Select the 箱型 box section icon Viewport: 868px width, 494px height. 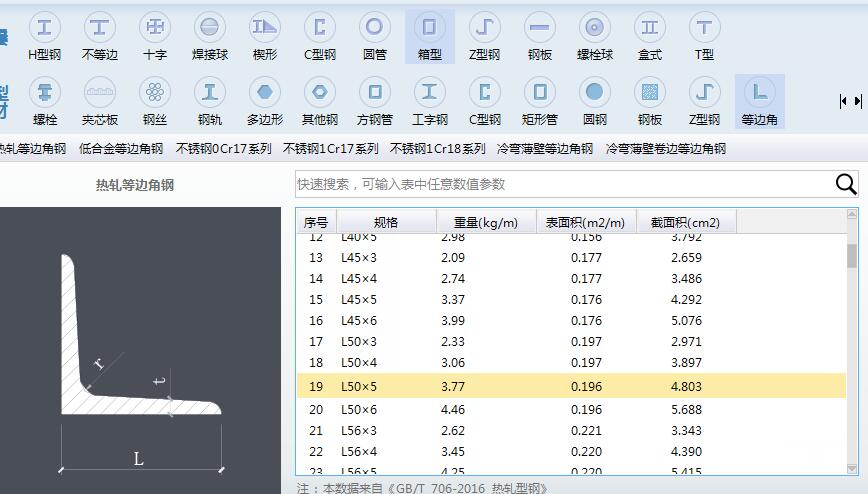(x=430, y=37)
